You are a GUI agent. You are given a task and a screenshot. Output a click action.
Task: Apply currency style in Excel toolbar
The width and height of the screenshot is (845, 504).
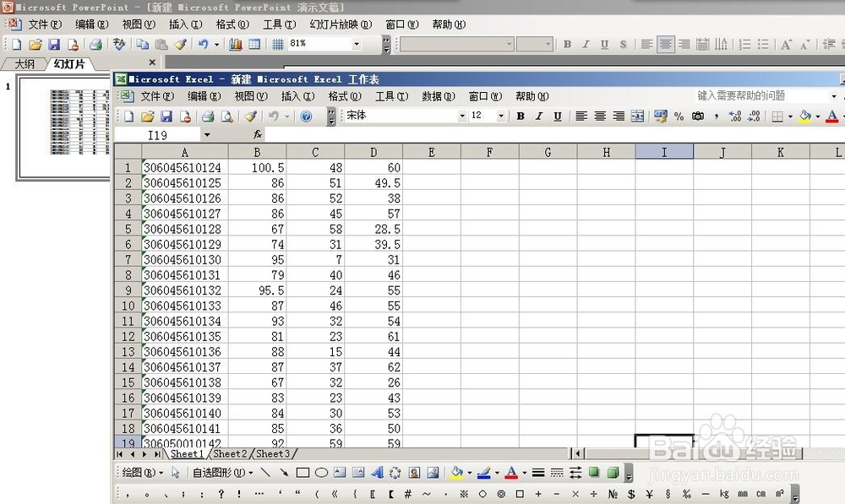pyautogui.click(x=660, y=116)
